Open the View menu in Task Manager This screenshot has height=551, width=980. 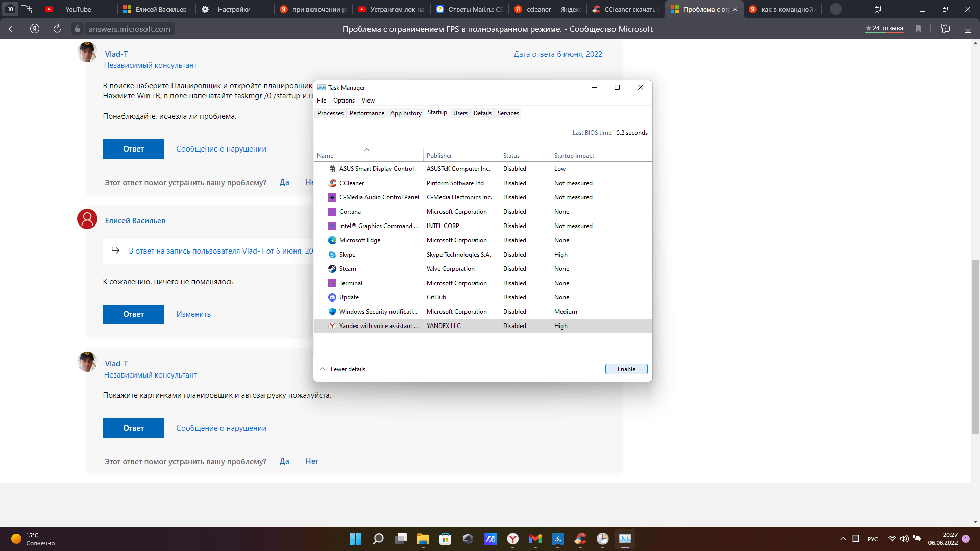[x=368, y=101]
